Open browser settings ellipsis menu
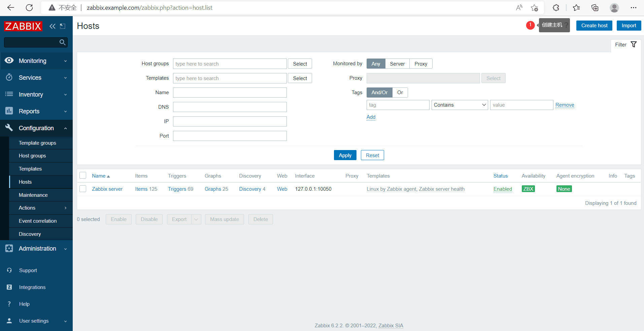 (633, 8)
